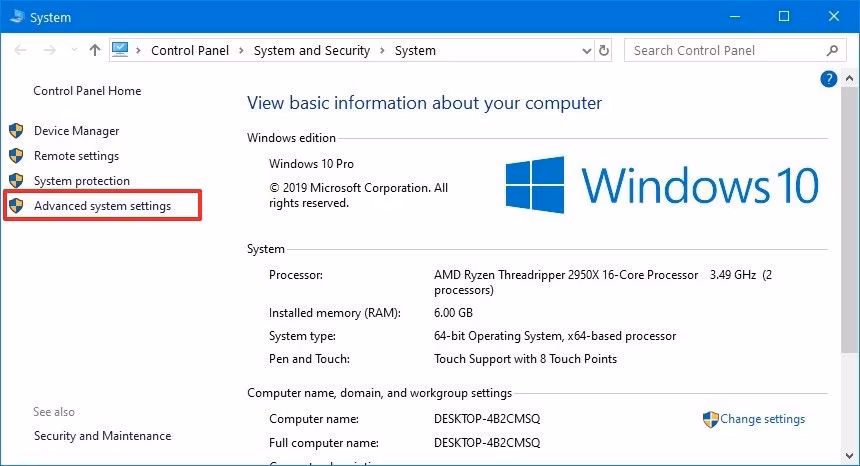The image size is (860, 466).
Task: Click the Remote settings shield icon
Action: coord(16,156)
